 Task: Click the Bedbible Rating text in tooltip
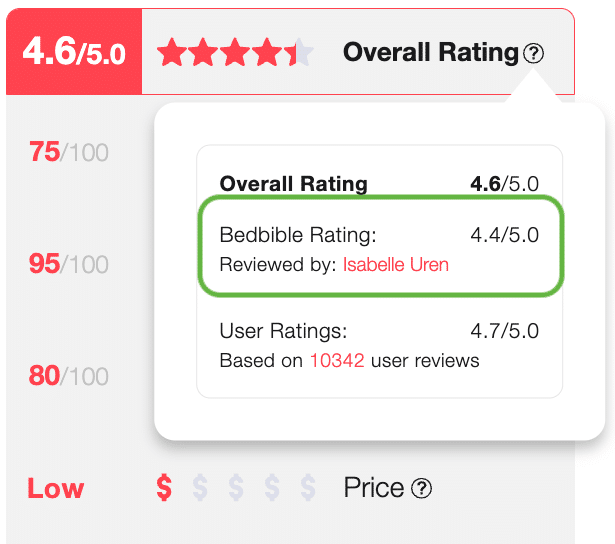click(x=298, y=236)
